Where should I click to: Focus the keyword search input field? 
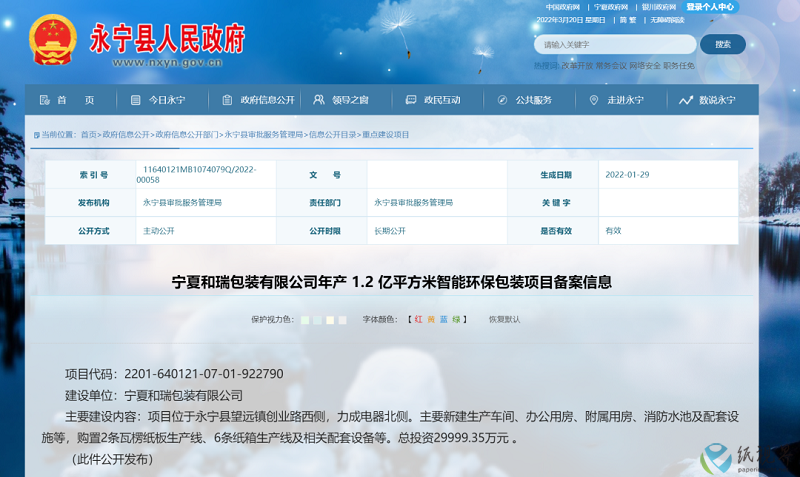tap(615, 44)
